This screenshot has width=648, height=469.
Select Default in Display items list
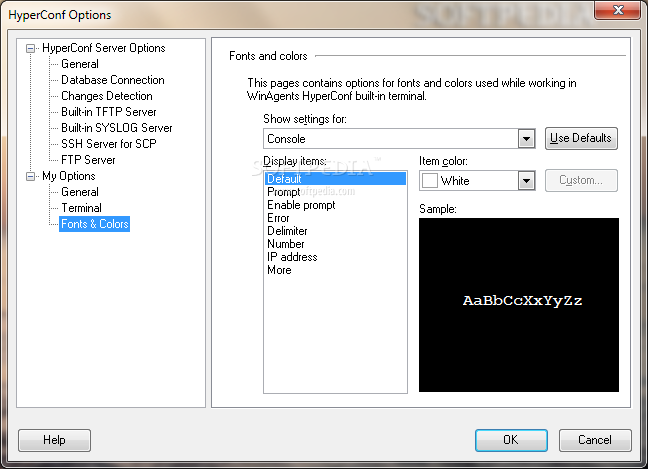(x=335, y=179)
